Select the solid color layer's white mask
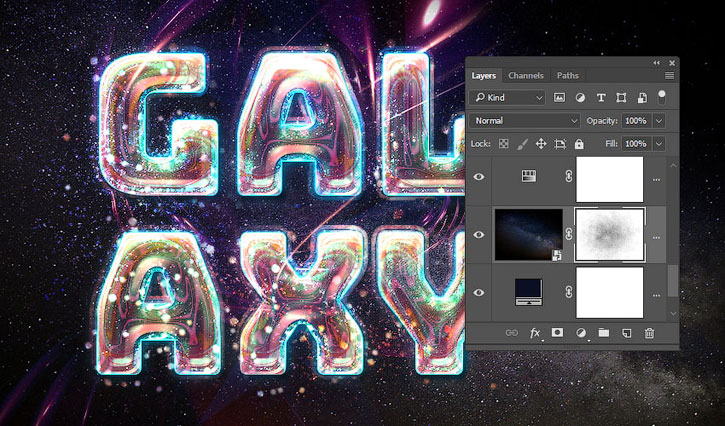The width and height of the screenshot is (725, 426). (609, 292)
